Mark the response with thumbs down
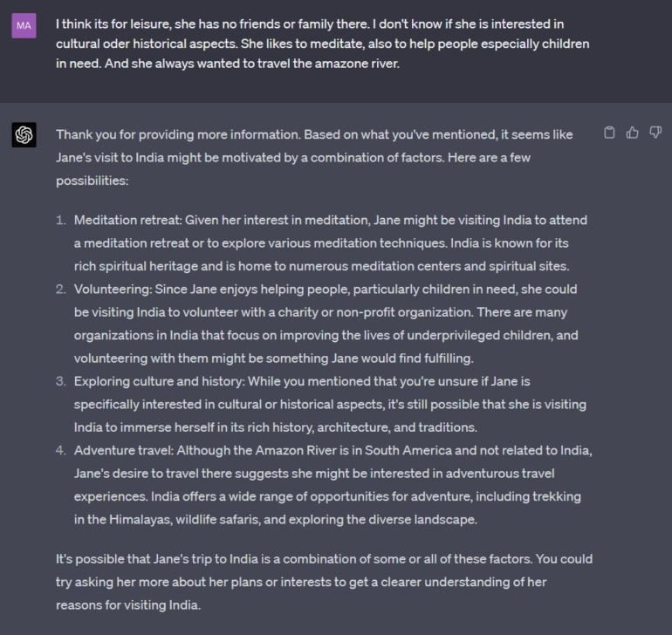Screen dimensions: 672x635 point(655,133)
